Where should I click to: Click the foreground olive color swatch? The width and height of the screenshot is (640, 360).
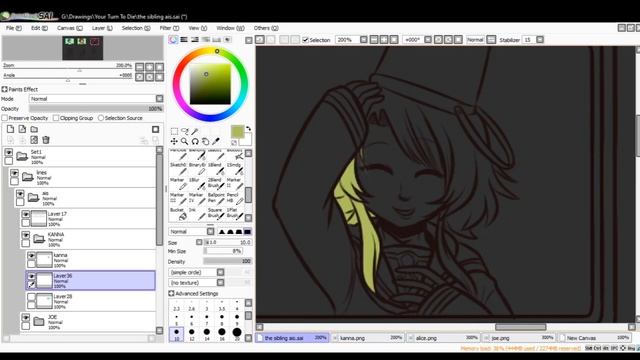coord(237,132)
